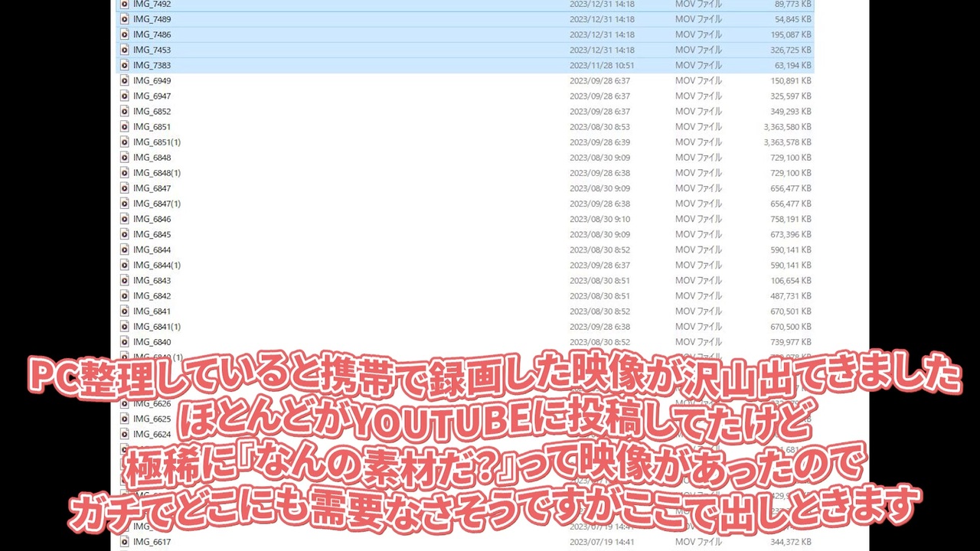Select the file IMG_6947

(x=152, y=96)
